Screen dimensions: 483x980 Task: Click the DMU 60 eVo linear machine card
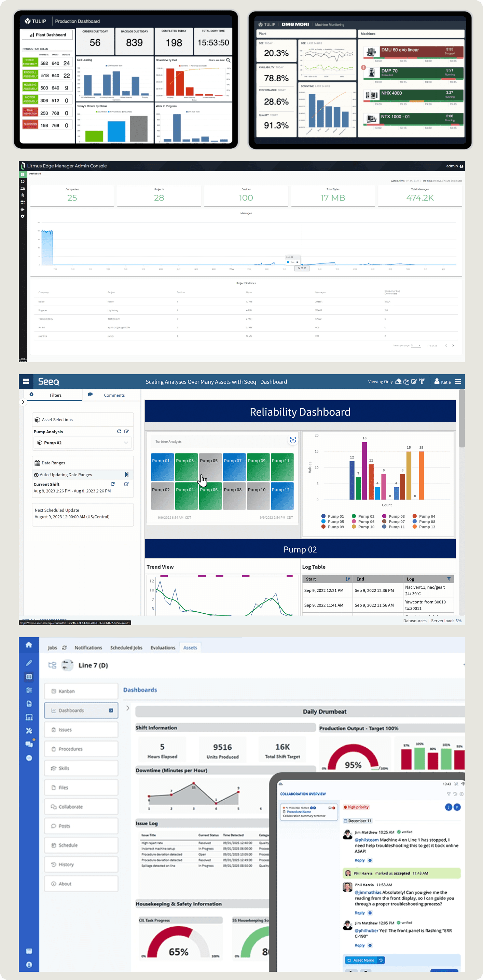413,52
